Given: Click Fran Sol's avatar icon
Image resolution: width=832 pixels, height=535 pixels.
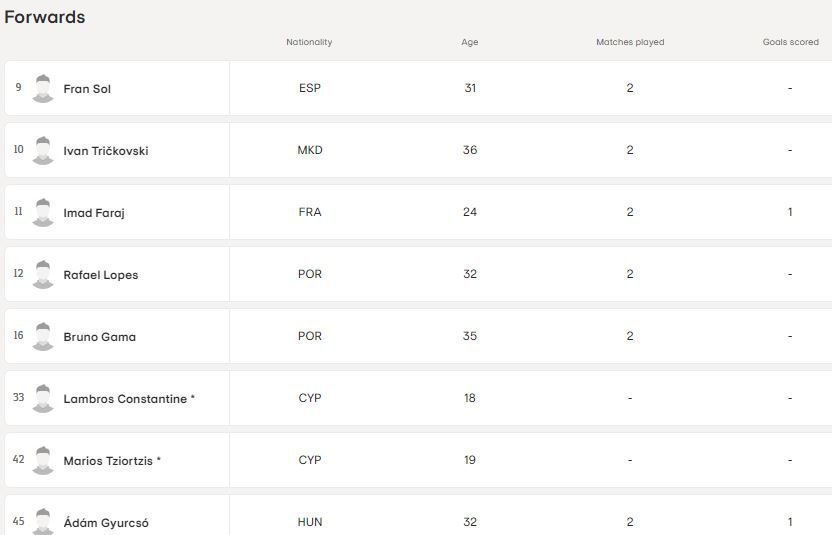Looking at the screenshot, I should [43, 88].
